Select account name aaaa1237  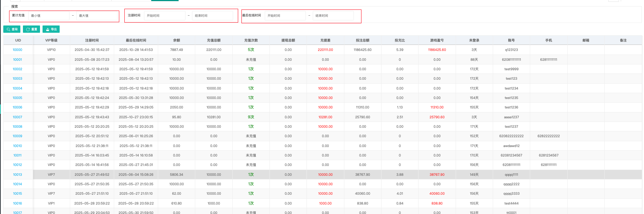(x=511, y=117)
